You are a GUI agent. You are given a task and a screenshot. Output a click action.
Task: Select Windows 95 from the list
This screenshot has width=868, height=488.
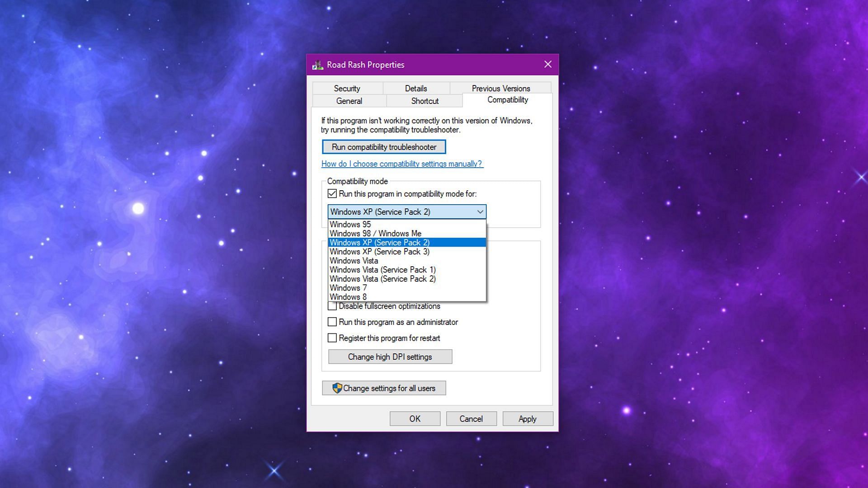click(x=350, y=225)
